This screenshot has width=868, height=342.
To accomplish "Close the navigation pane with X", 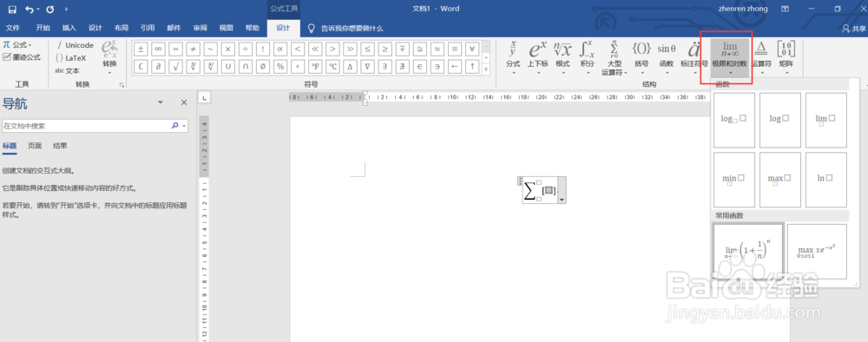I will point(184,102).
